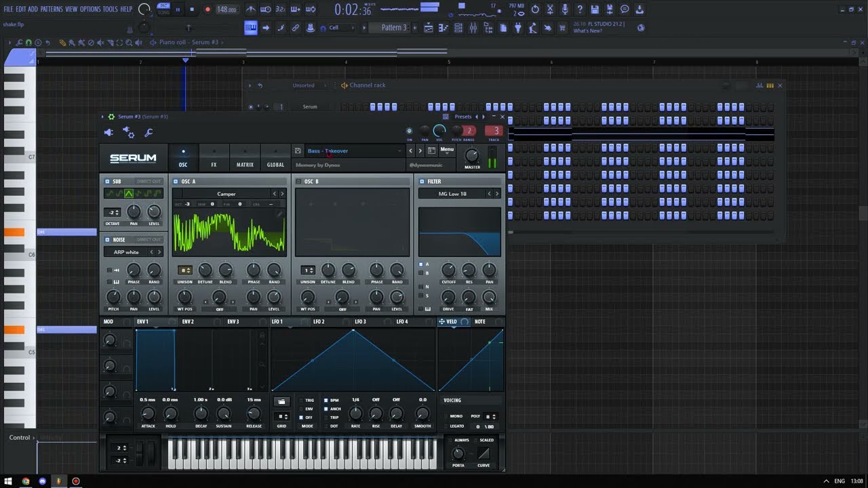The width and height of the screenshot is (868, 488).
Task: Switch to the Serum MATRIX tab
Action: pos(245,158)
